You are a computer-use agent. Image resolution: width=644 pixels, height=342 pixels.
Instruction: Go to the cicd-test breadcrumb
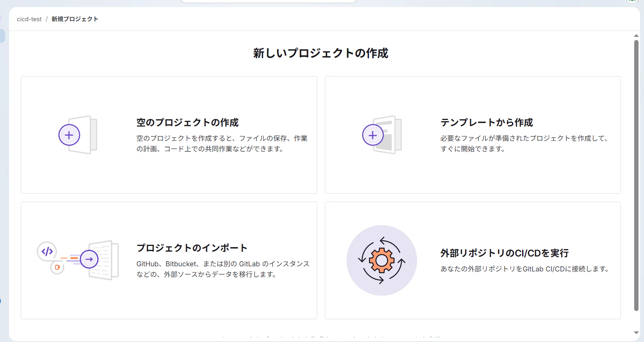click(29, 19)
